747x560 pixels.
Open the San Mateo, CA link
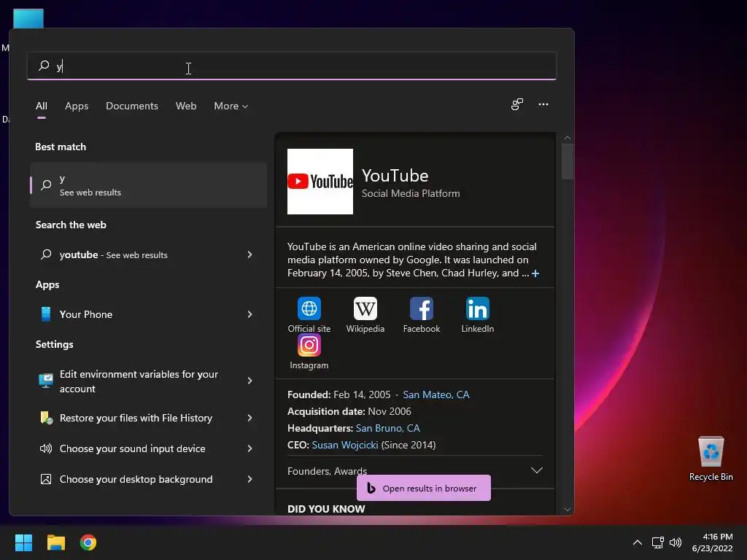(436, 394)
